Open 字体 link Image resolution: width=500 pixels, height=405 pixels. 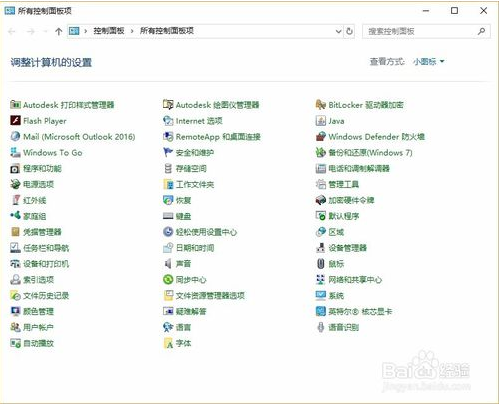click(183, 343)
